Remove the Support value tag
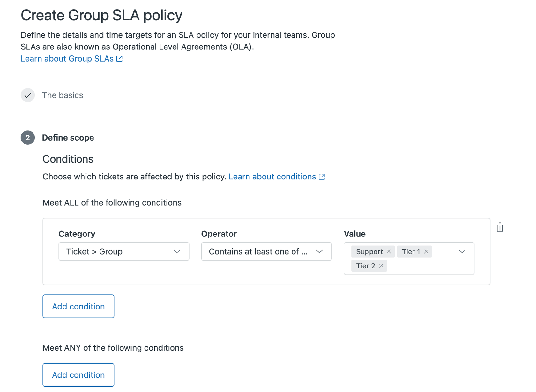Screen dimensions: 536x392 tap(389, 251)
